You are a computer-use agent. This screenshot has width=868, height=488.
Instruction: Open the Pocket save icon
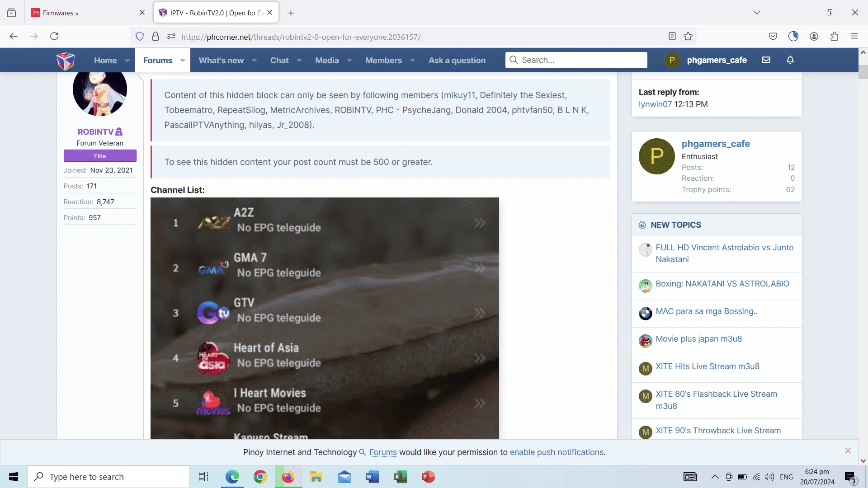tap(773, 36)
